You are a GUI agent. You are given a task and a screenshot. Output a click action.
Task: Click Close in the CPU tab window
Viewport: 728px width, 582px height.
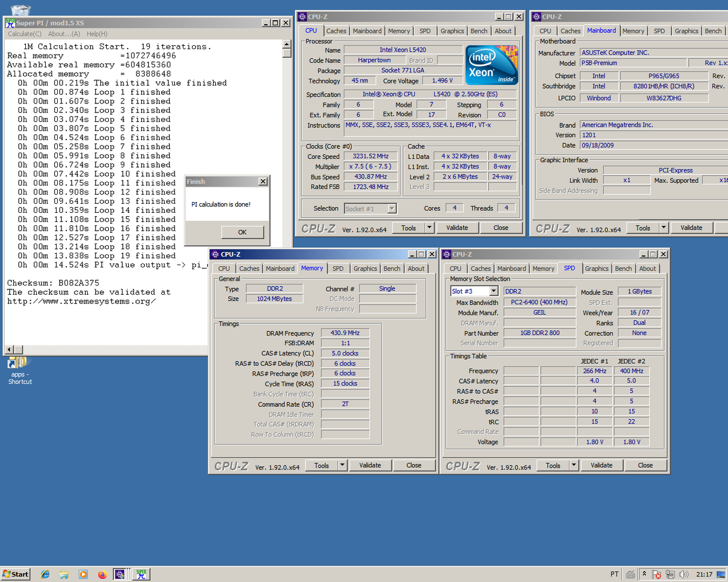point(501,228)
